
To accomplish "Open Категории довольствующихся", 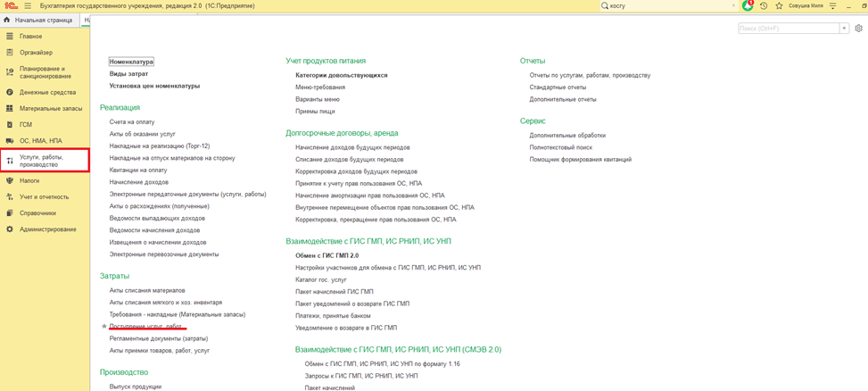I will coord(341,75).
